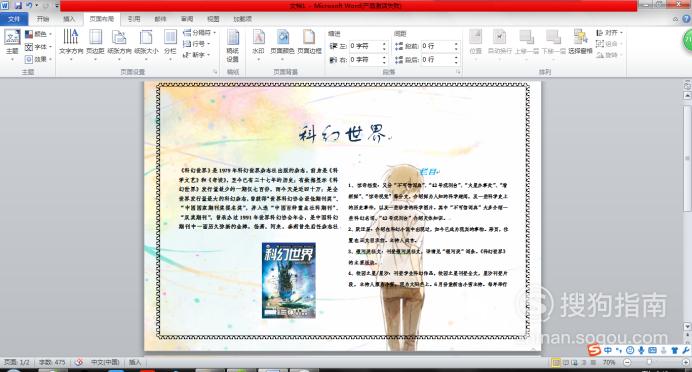Open 页边距 (Margins) options
This screenshot has width=692, height=372.
click(x=95, y=43)
